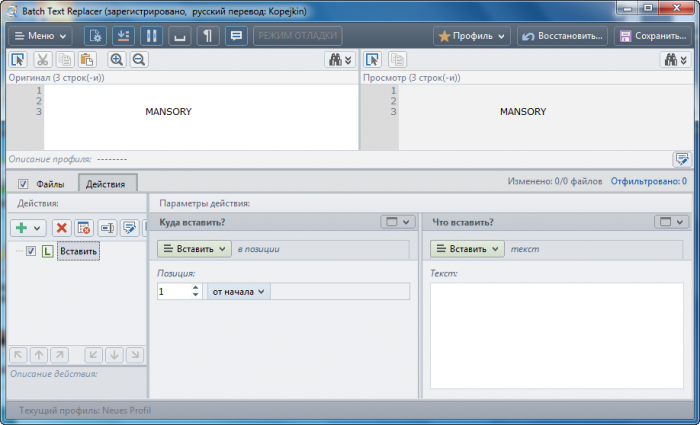Image resolution: width=700 pixels, height=425 pixels.
Task: Click 'Текущий профиль: Neues Profil' status bar
Action: tap(85, 410)
